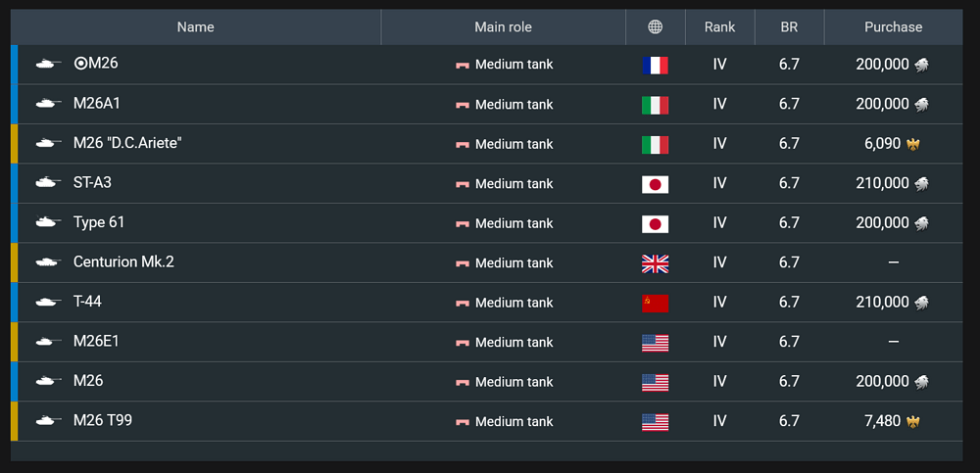The image size is (980, 473).
Task: Open the M26 "D.C.Ariete" vehicle link
Action: (x=127, y=143)
